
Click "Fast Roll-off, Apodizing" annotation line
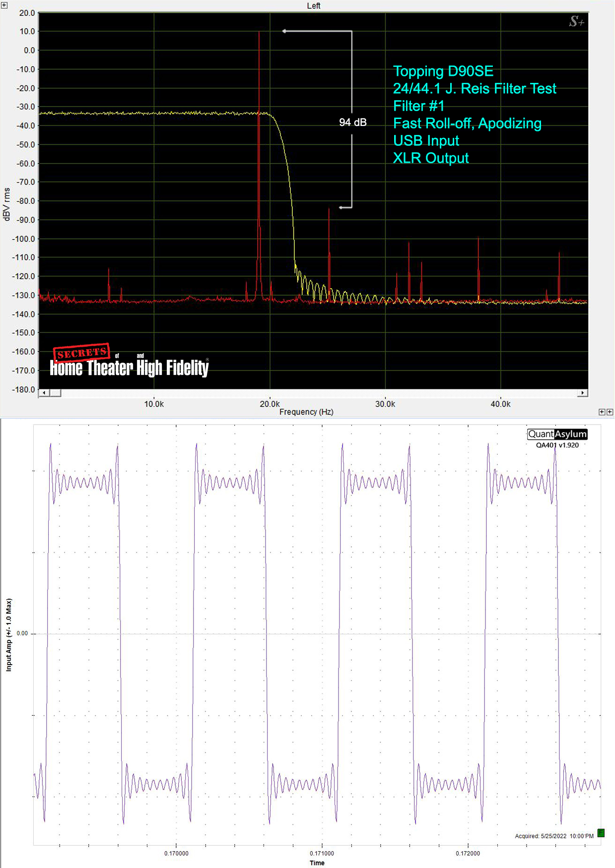tap(467, 124)
